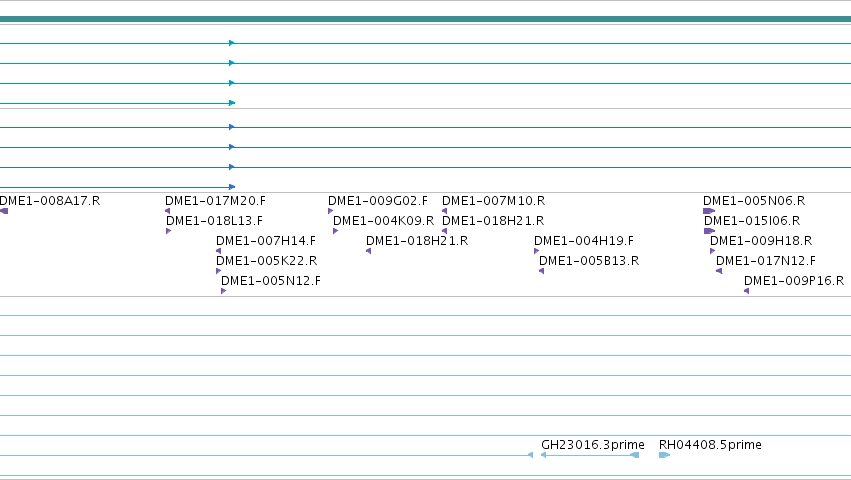The height and width of the screenshot is (480, 851).
Task: Click the DME1-004K09.R feature
Action: [x=383, y=221]
